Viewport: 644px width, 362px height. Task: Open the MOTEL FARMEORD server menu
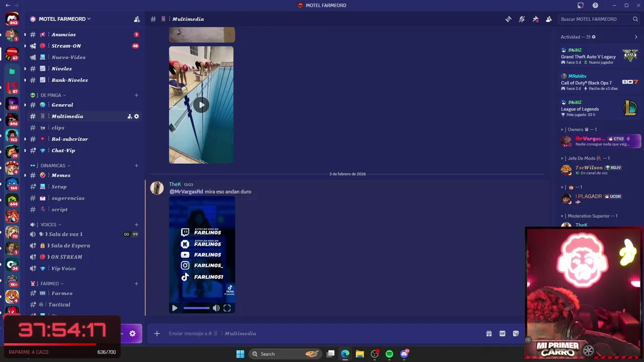point(64,19)
